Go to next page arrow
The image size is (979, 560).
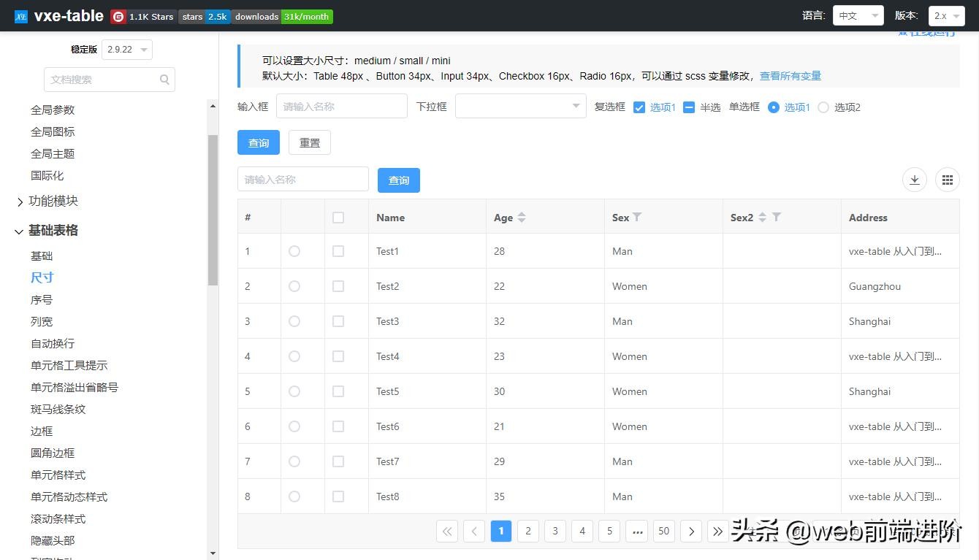[x=691, y=531]
